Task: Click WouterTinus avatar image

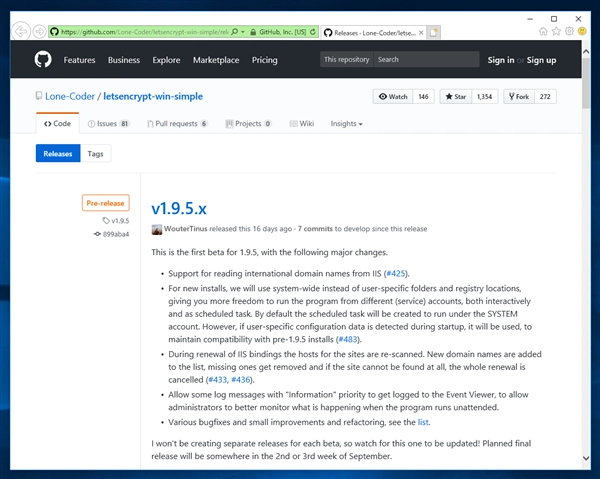Action: [157, 230]
